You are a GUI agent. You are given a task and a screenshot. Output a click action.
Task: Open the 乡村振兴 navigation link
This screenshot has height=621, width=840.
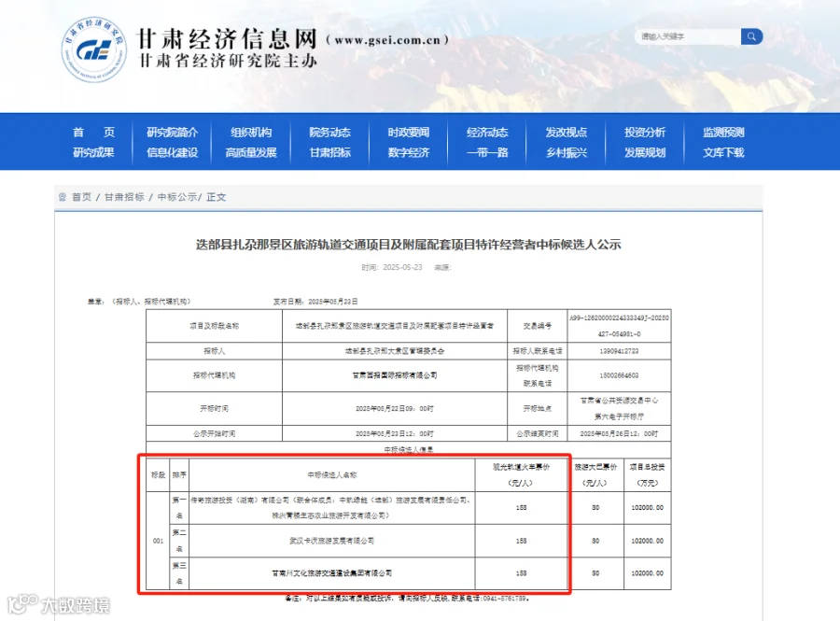567,153
